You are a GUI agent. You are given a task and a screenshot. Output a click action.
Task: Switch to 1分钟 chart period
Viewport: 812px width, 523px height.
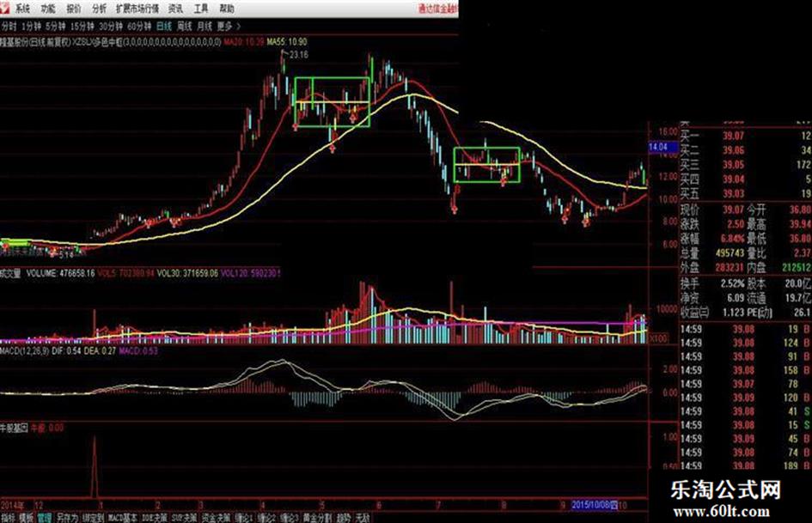(31, 26)
